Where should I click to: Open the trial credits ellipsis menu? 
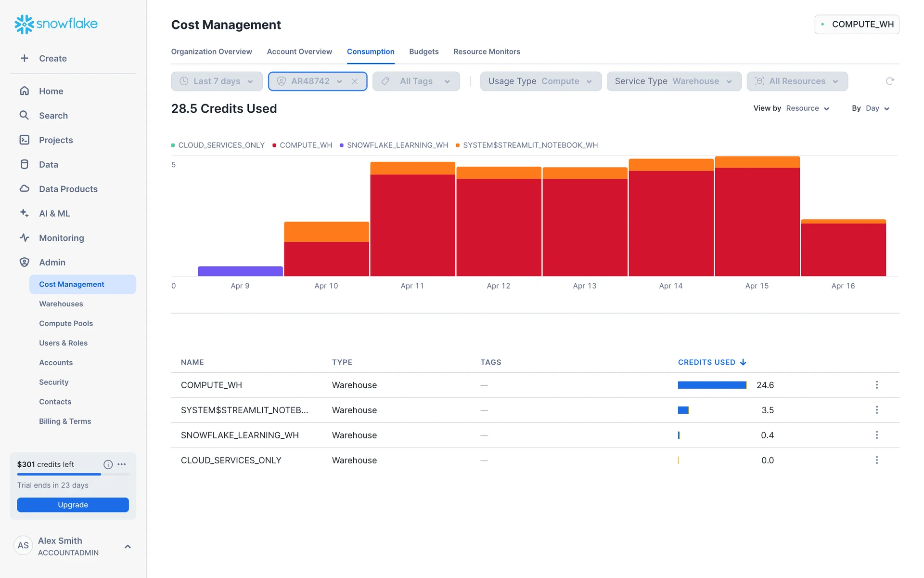[x=122, y=464]
